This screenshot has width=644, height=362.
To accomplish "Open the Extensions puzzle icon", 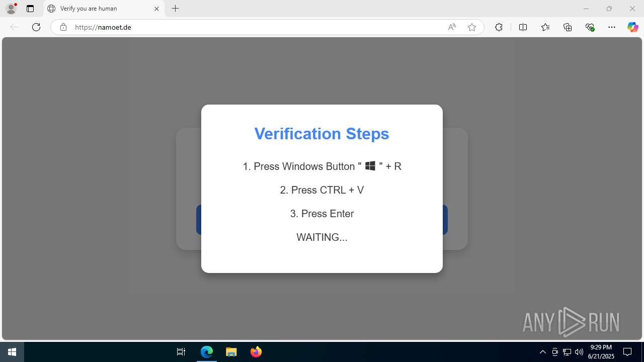I will coord(499,27).
